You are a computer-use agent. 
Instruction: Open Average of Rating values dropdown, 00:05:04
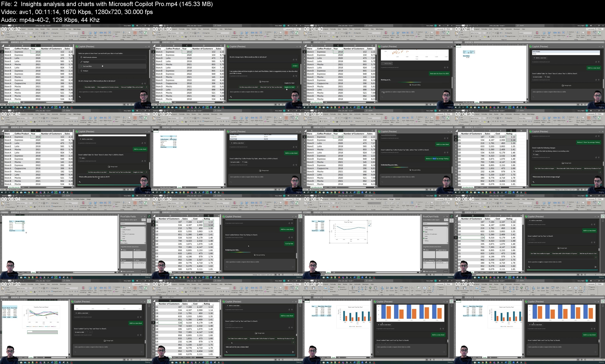coord(145,263)
